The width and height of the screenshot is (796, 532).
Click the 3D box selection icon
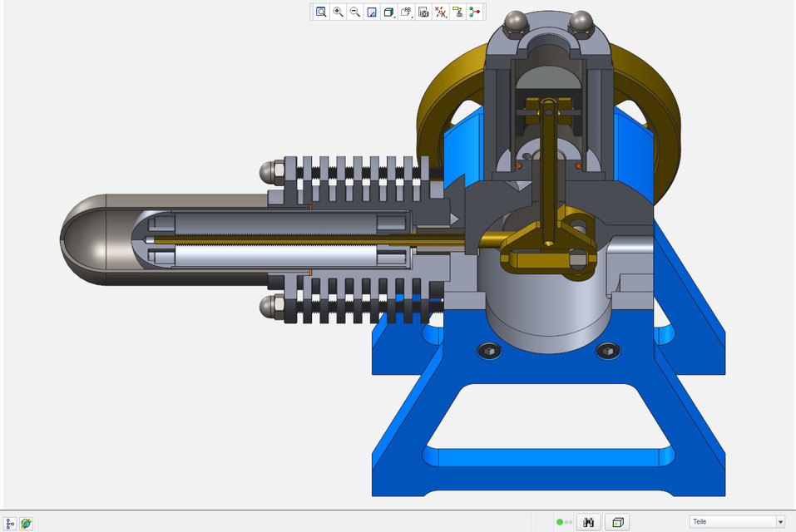618,522
